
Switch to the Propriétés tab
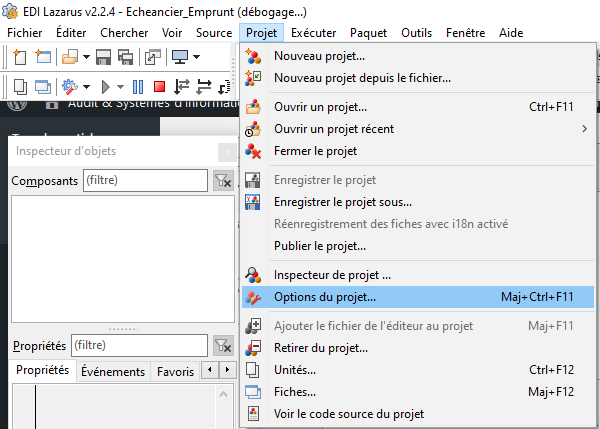[x=42, y=370]
